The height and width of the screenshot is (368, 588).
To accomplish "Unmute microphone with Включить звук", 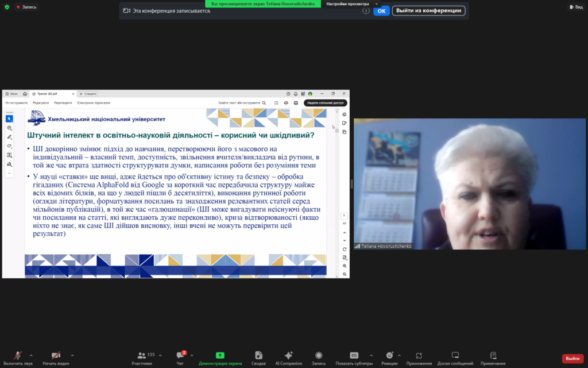I will pos(18,356).
